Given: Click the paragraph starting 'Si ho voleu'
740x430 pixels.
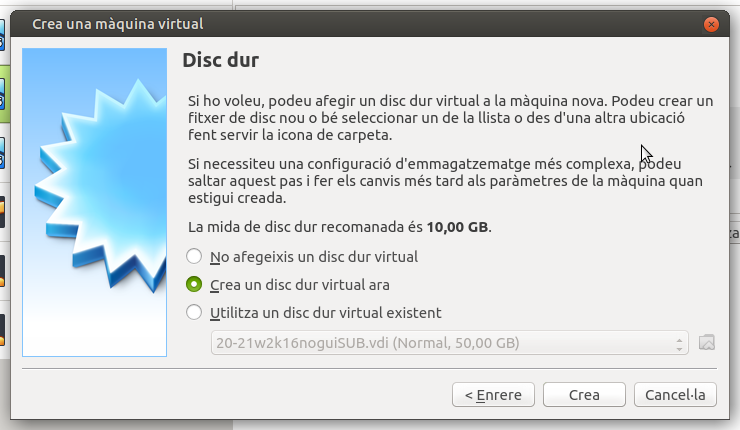Looking at the screenshot, I should [450, 118].
